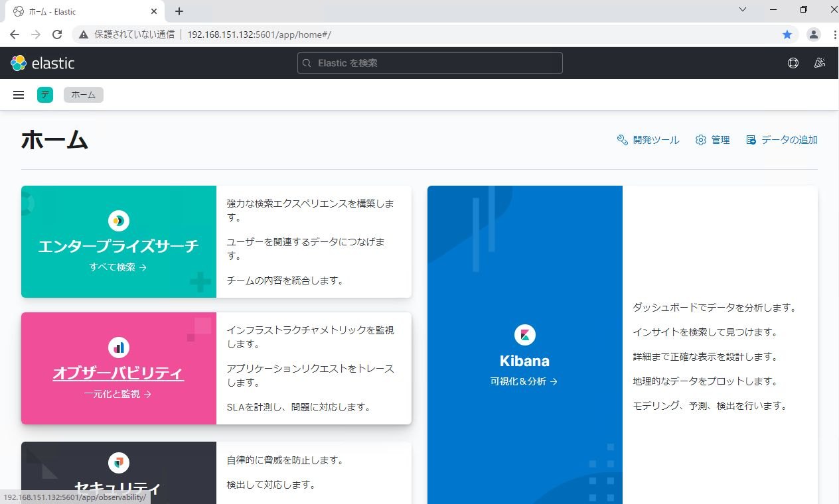Click text 詳細まで正確な表示を設計します。
Image resolution: width=839 pixels, height=504 pixels.
(x=705, y=357)
